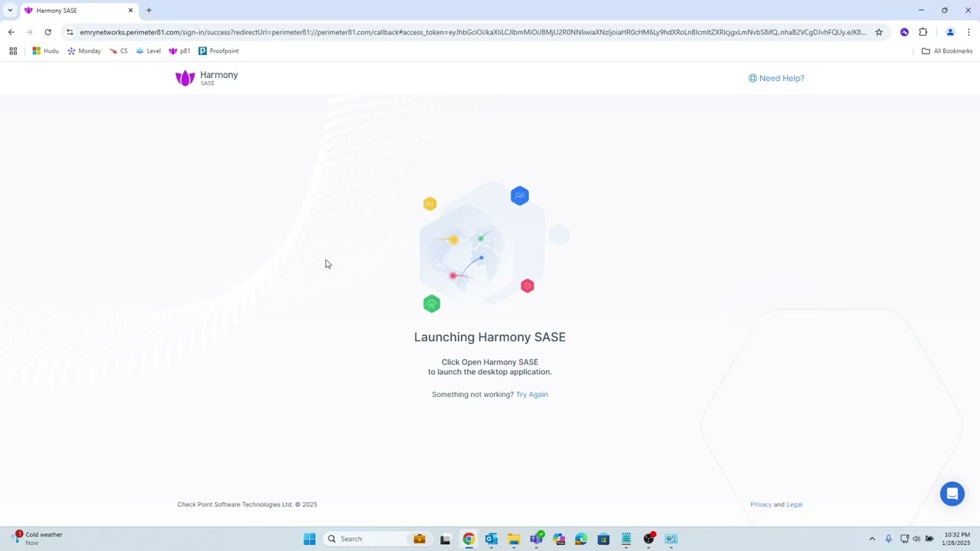
Task: Open the Monday bookmark
Action: tap(84, 51)
